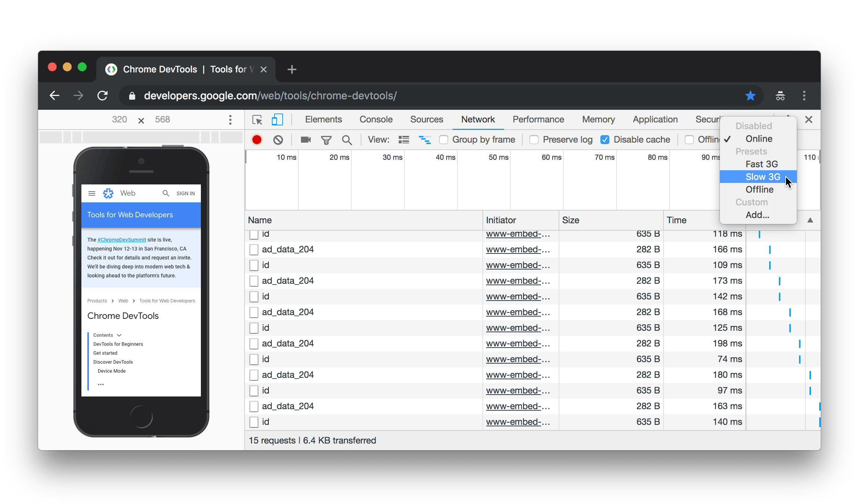The width and height of the screenshot is (867, 504).
Task: Enable the Disable cache checkbox
Action: (x=605, y=139)
